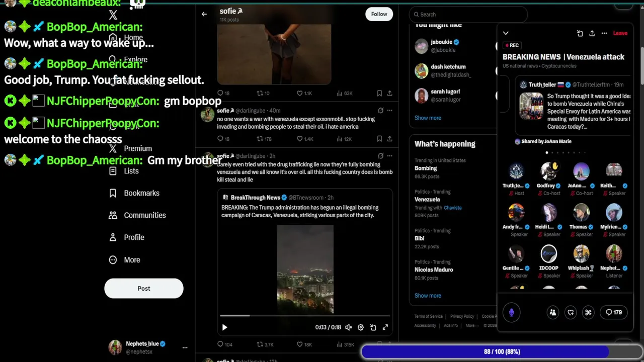
Task: Follow sofie with the Follow button
Action: pyautogui.click(x=379, y=14)
